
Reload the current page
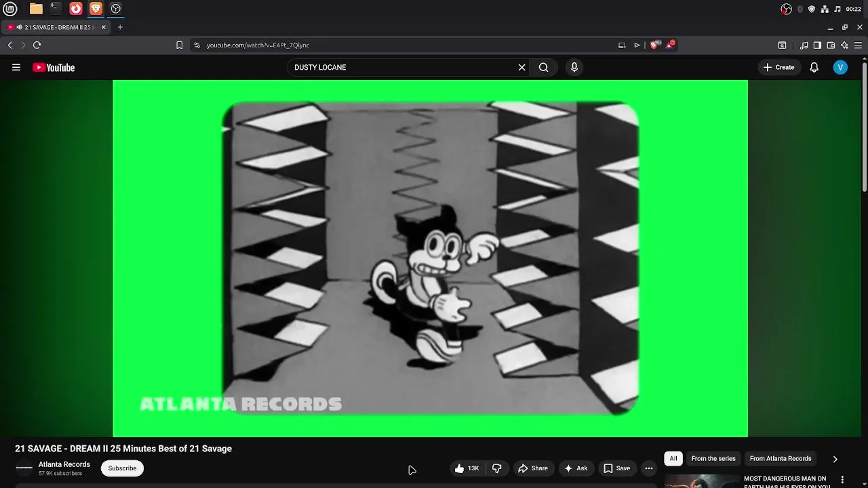tap(37, 45)
